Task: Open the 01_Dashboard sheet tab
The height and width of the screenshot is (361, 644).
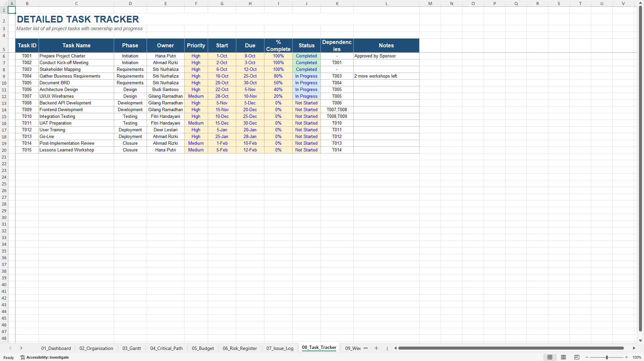Action: (x=56, y=348)
